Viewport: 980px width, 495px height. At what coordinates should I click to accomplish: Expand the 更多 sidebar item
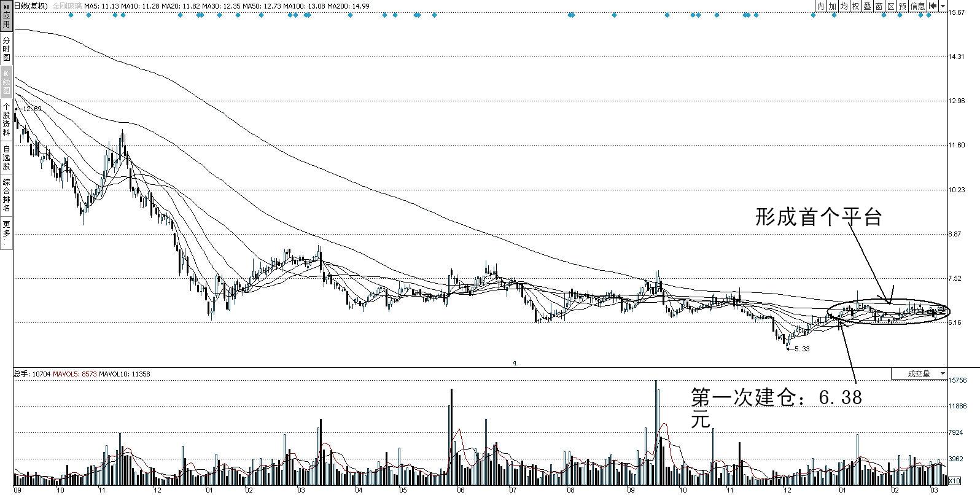point(6,232)
